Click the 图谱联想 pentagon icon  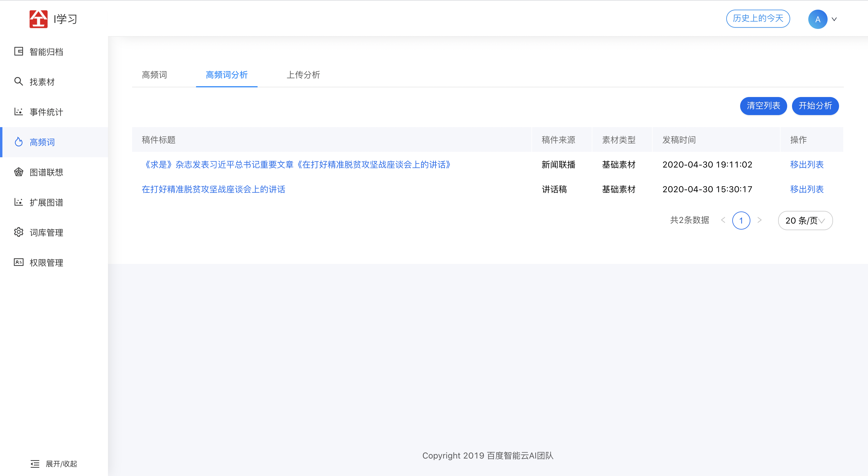click(18, 172)
